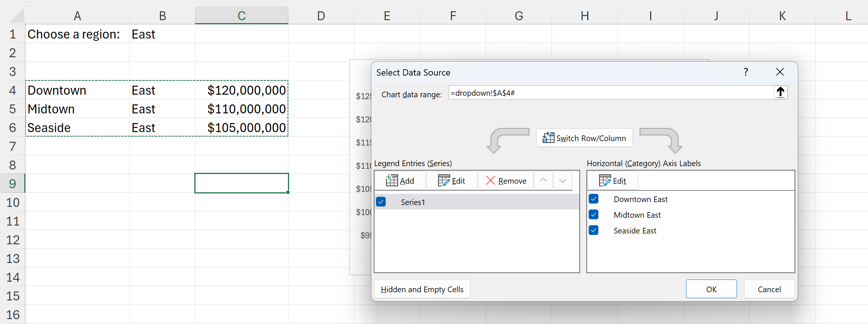Uncheck the Midtown East category

[x=594, y=215]
